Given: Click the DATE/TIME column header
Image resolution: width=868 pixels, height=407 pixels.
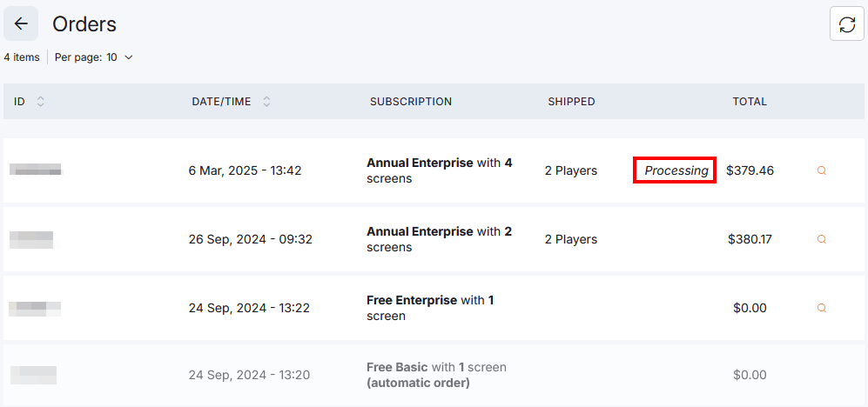Looking at the screenshot, I should pos(221,102).
